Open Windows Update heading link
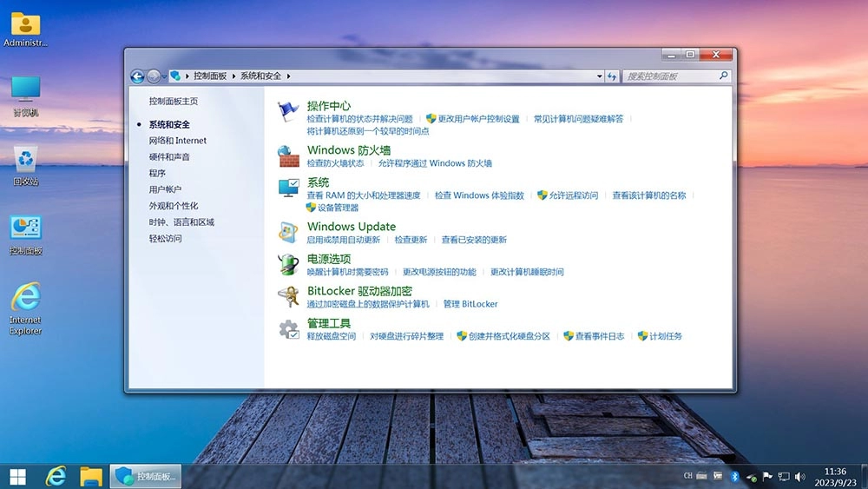The width and height of the screenshot is (868, 489). tap(352, 227)
